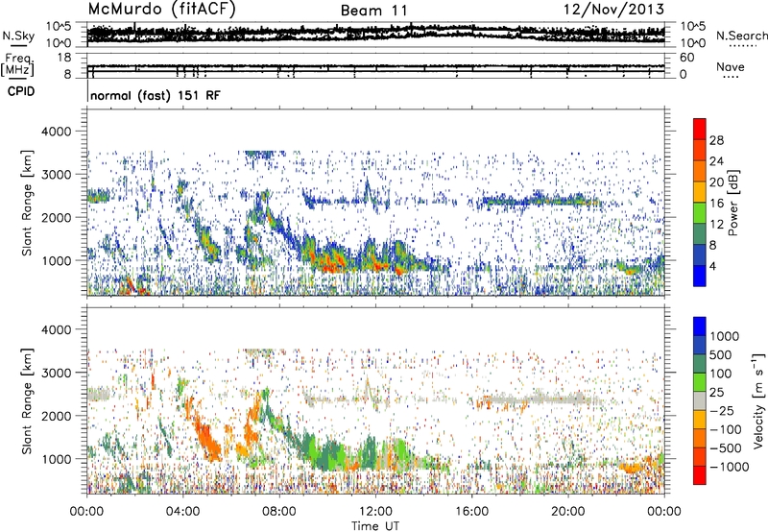Click the yellow 16–20 dB Power colorbar segment
Image resolution: width=768 pixels, height=532 pixels.
click(x=700, y=192)
